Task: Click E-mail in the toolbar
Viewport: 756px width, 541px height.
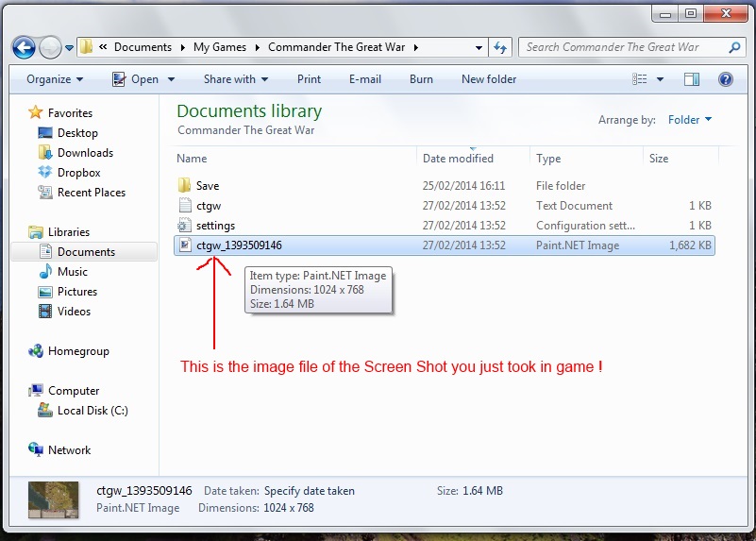Action: (365, 79)
